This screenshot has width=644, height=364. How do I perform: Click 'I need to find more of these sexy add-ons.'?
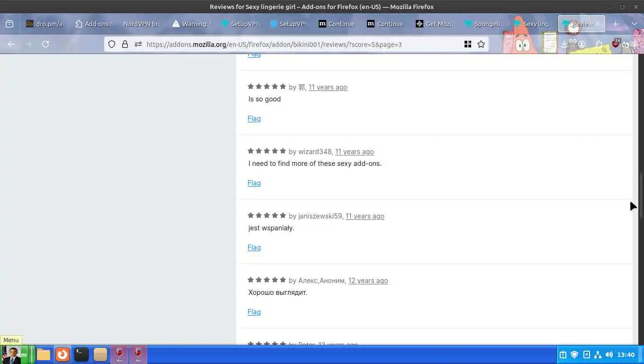click(315, 164)
